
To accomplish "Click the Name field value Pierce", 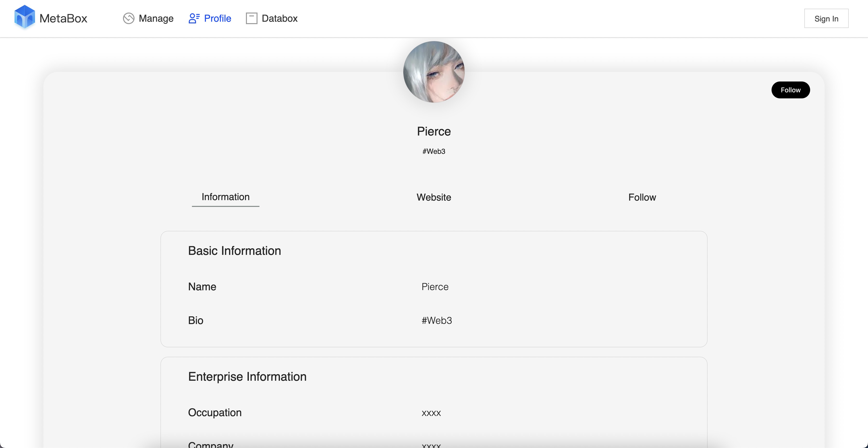I will (x=435, y=287).
